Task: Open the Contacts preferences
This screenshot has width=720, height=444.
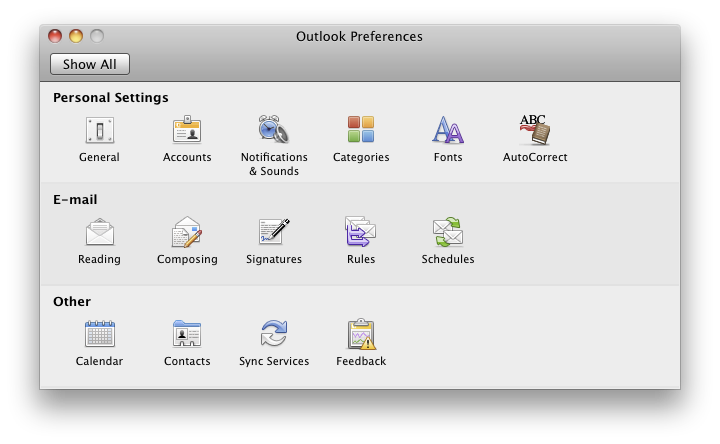Action: tap(187, 335)
